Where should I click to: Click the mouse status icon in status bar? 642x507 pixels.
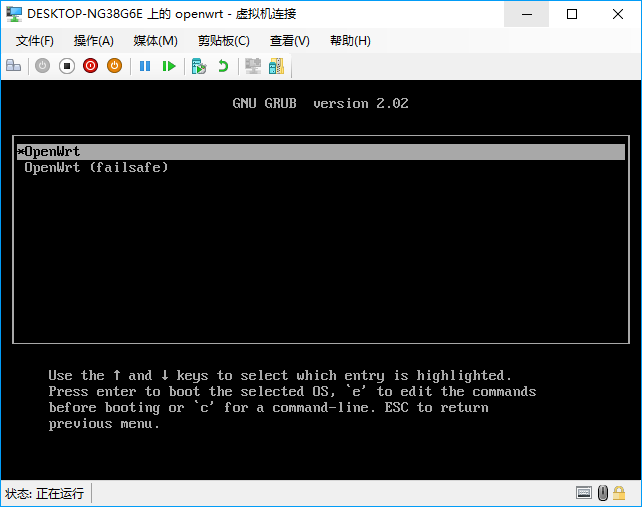(603, 493)
